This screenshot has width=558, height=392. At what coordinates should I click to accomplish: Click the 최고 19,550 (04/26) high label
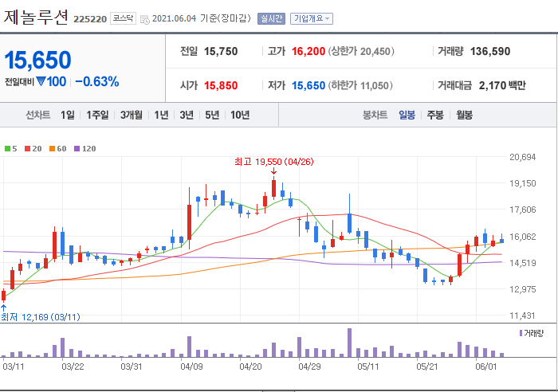[x=273, y=162]
